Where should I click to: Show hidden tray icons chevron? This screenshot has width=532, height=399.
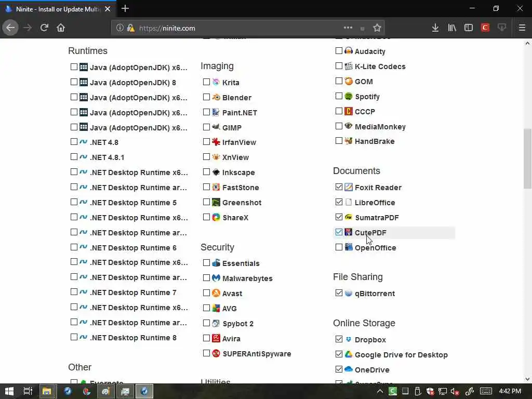coord(380,392)
